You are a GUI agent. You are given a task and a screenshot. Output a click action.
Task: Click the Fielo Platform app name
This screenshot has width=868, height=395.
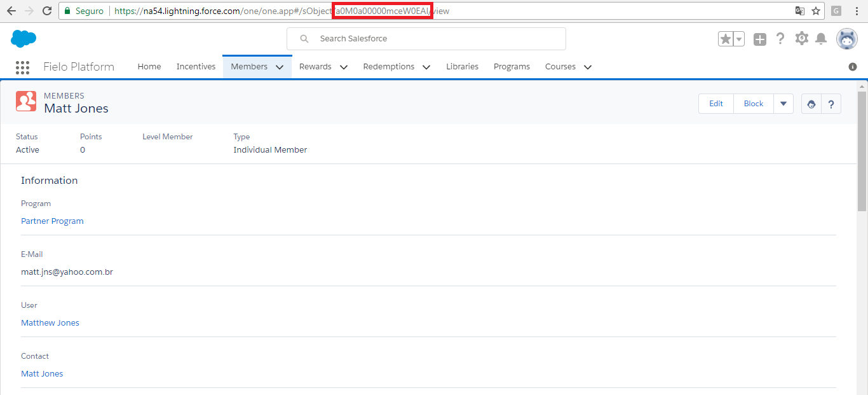point(79,67)
